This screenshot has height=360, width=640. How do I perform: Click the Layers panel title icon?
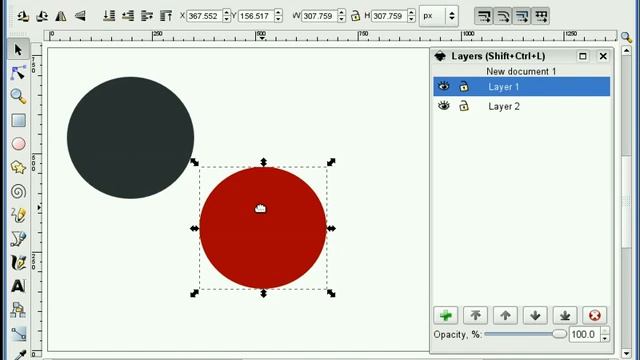pyautogui.click(x=440, y=56)
